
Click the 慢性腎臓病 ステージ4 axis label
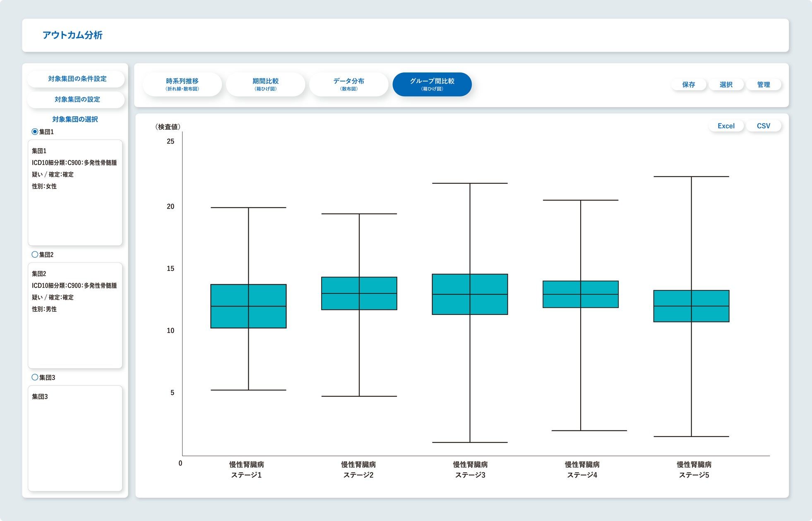coord(582,470)
